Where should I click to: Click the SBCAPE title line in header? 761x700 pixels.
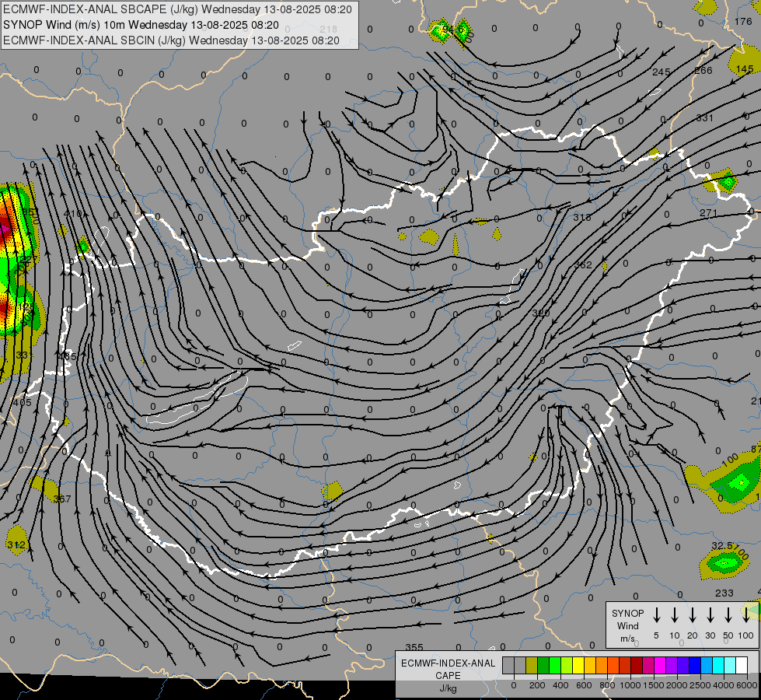(x=177, y=9)
